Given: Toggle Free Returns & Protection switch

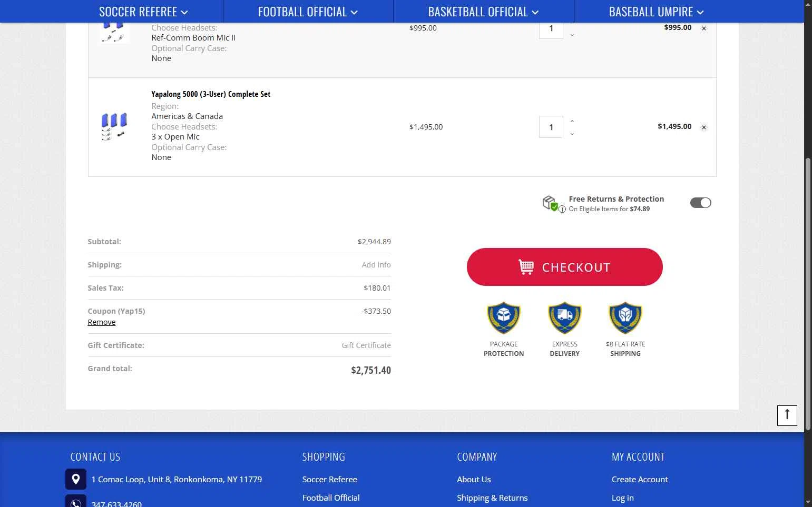Looking at the screenshot, I should point(700,203).
